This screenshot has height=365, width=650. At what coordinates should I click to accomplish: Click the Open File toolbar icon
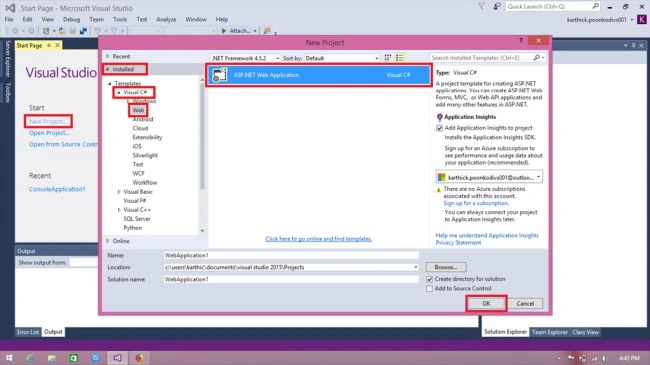tap(62, 31)
